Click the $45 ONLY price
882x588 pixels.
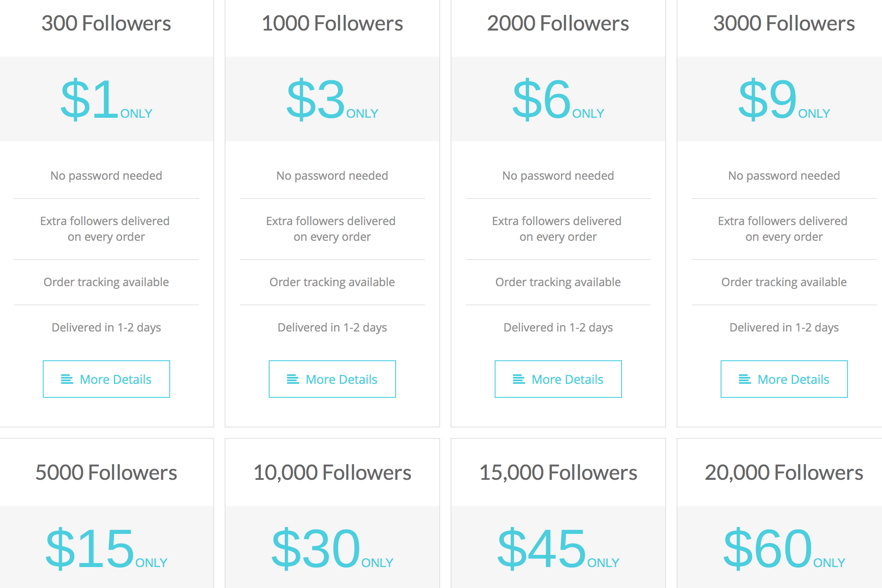click(558, 549)
